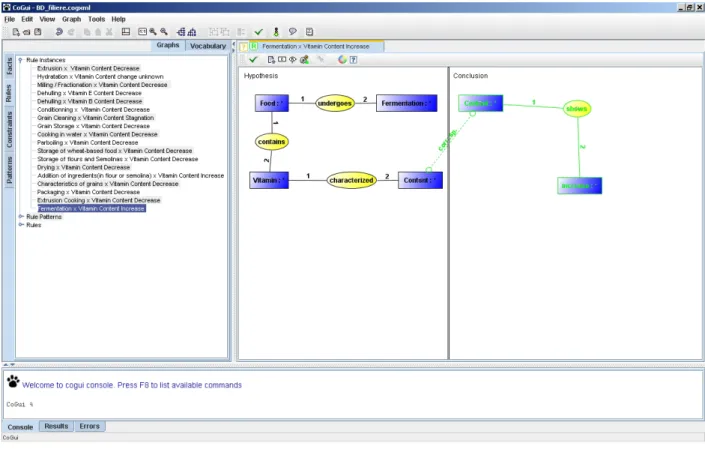This screenshot has width=705, height=449.
Task: Click the help question-mark icon in rule toolbar
Action: [x=353, y=59]
